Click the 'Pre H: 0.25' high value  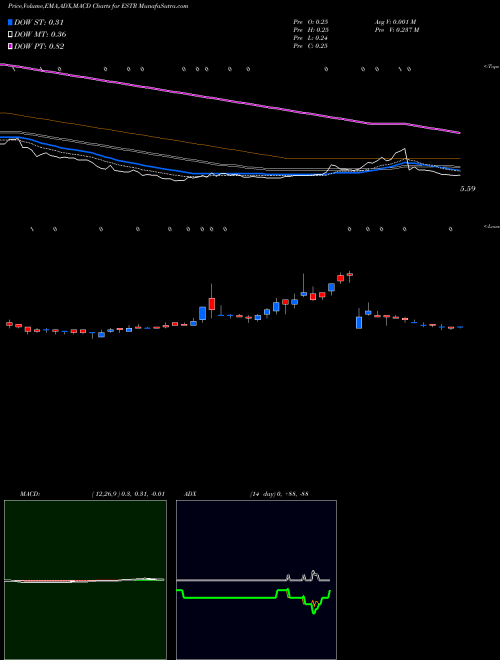[x=311, y=30]
